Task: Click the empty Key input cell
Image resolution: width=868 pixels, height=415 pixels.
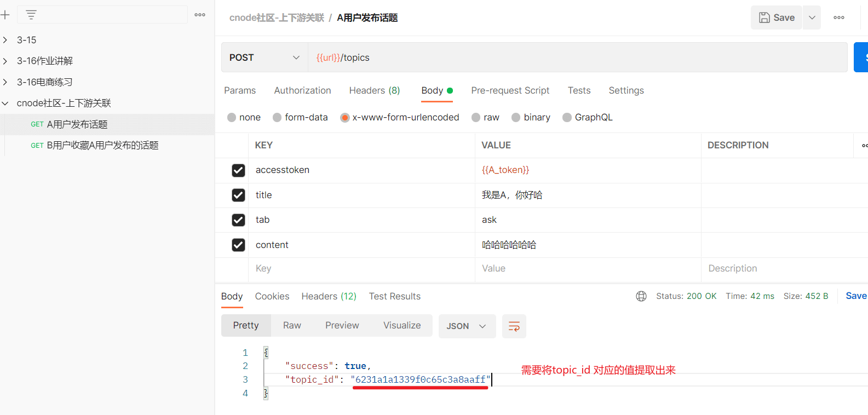Action: [361, 268]
